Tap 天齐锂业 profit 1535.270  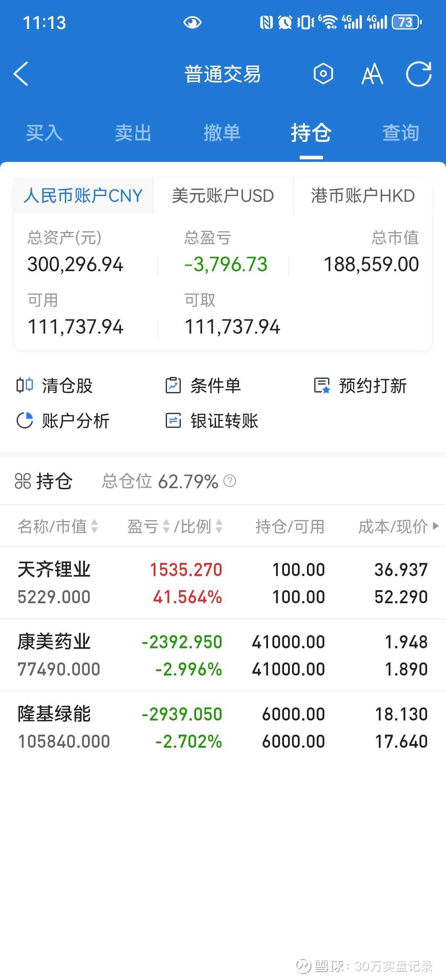(x=186, y=570)
